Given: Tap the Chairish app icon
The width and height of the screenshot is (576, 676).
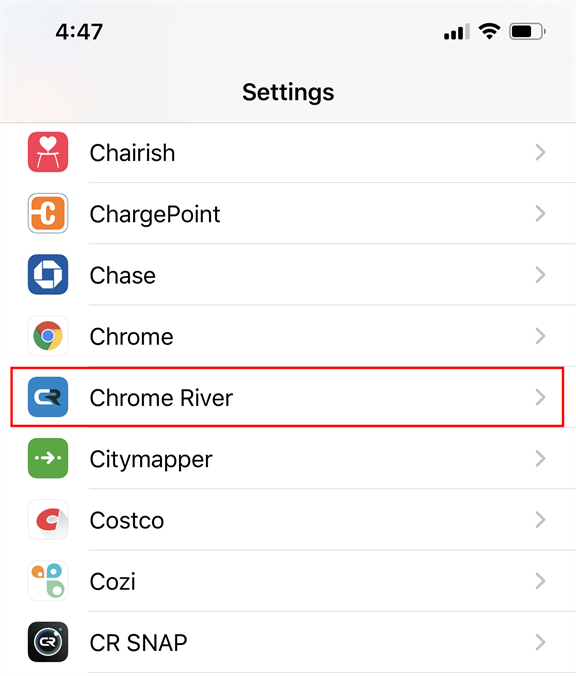Looking at the screenshot, I should click(48, 152).
